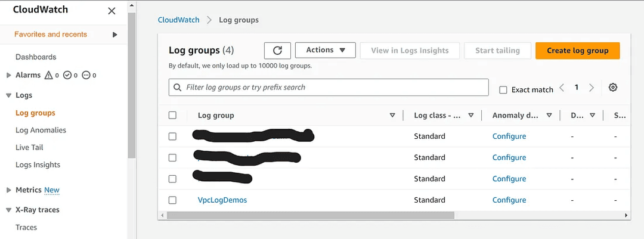Click Create log group button
Viewport: 644px width, 239px height.
577,51
